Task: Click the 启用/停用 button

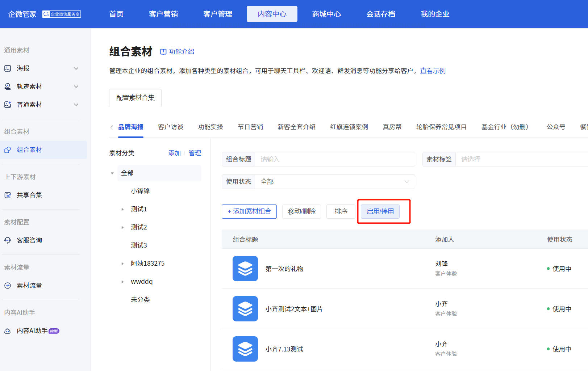Action: 380,211
